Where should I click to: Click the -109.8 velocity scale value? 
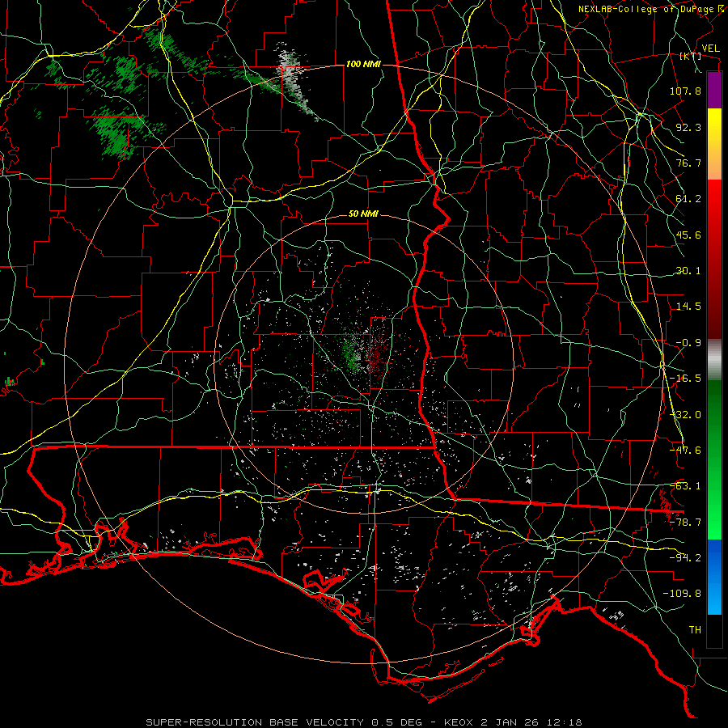[682, 594]
